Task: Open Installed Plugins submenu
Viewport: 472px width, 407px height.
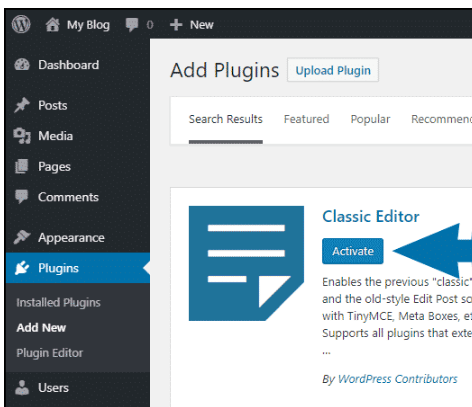Action: [x=58, y=302]
